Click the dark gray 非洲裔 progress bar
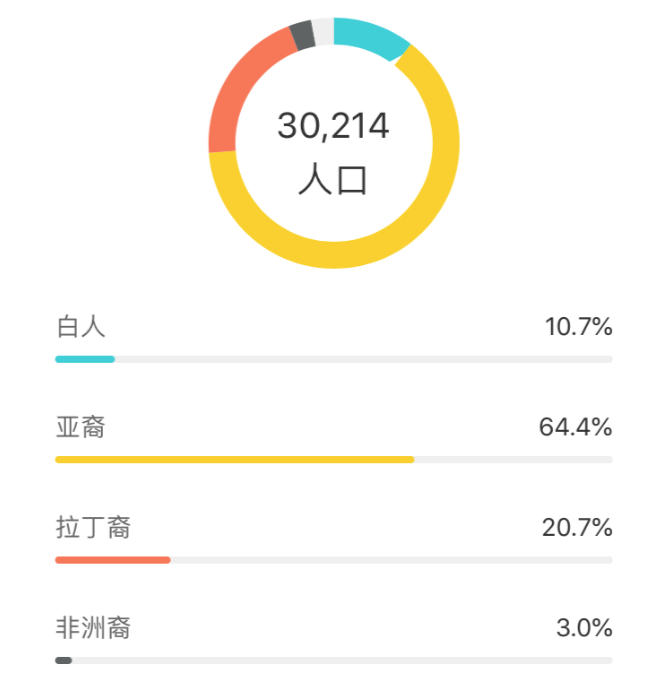This screenshot has height=674, width=670. tap(63, 660)
